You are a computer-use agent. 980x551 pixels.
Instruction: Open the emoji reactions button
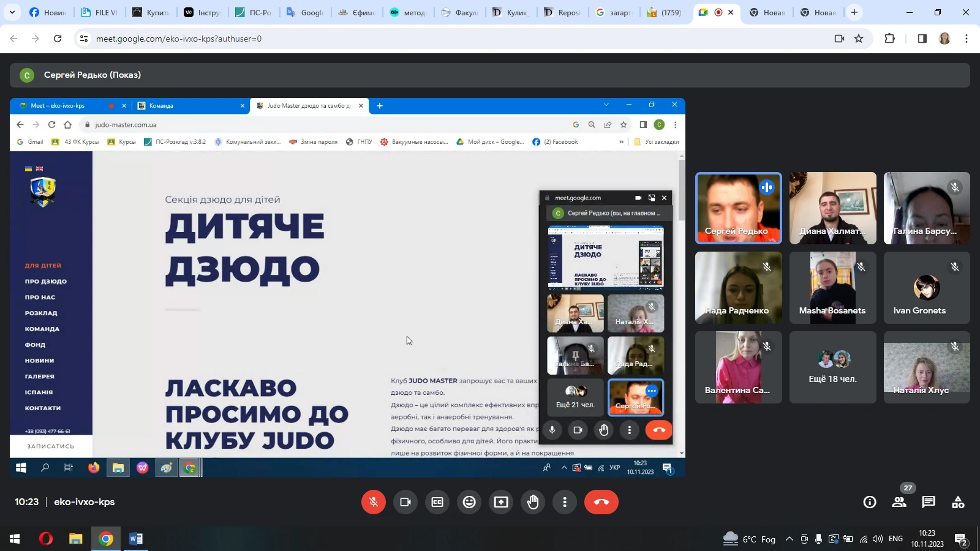click(469, 502)
